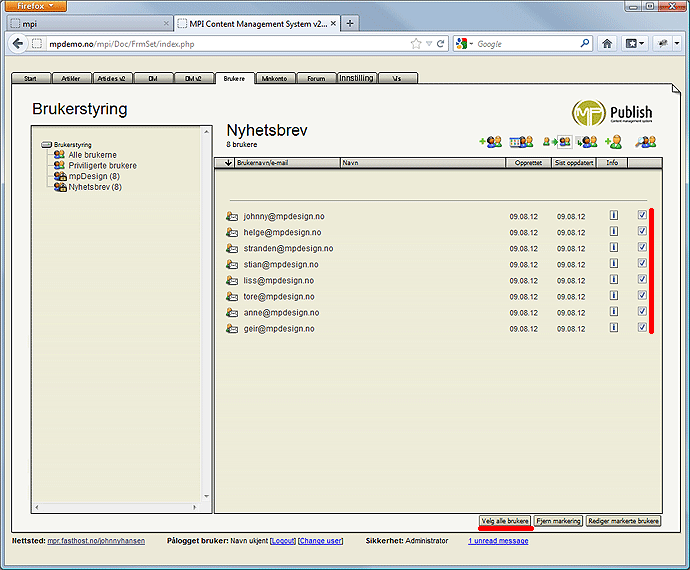Uncheck the box for johnny@mpdesign.no
This screenshot has width=690, height=570.
tap(642, 215)
